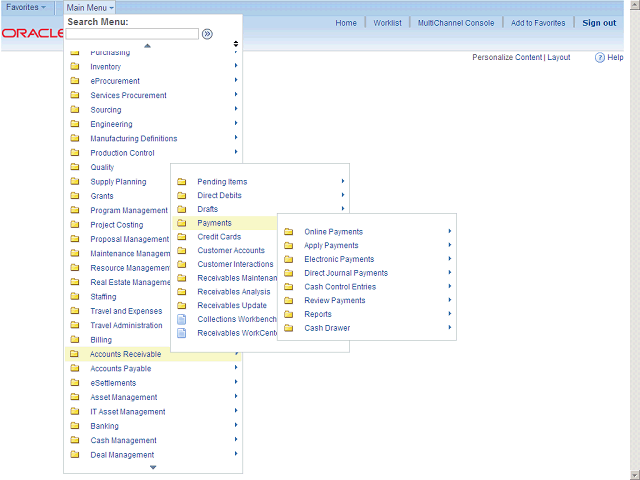This screenshot has height=480, width=640.
Task: Open the Favorites dropdown menu
Action: tap(26, 7)
